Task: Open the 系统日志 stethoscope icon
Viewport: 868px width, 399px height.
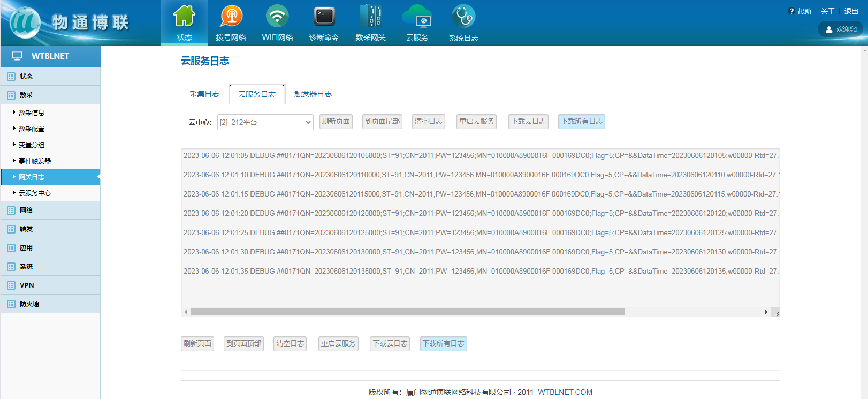Action: [463, 17]
